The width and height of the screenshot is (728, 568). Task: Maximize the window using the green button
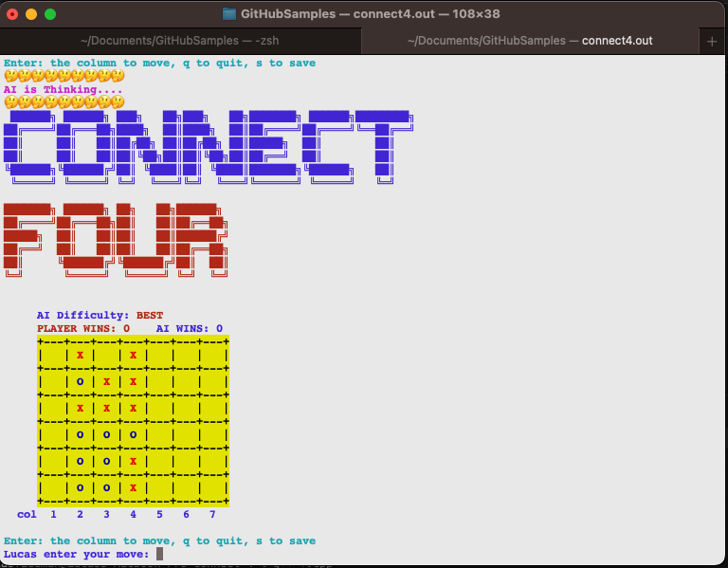pyautogui.click(x=50, y=14)
